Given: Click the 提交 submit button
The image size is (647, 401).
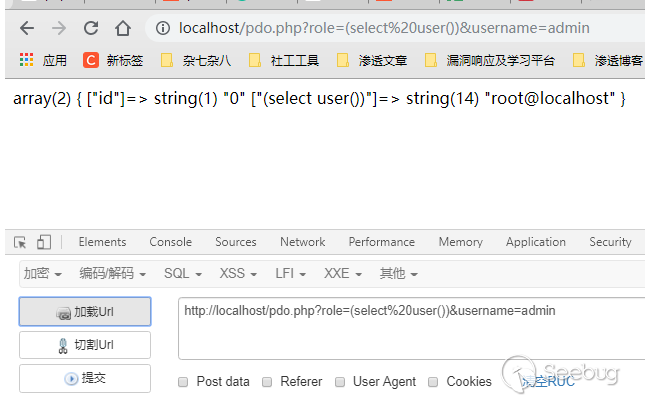Looking at the screenshot, I should pyautogui.click(x=85, y=378).
